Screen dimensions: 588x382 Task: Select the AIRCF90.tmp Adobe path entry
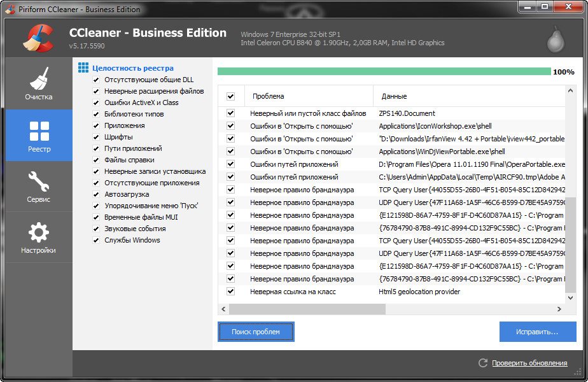[472, 177]
